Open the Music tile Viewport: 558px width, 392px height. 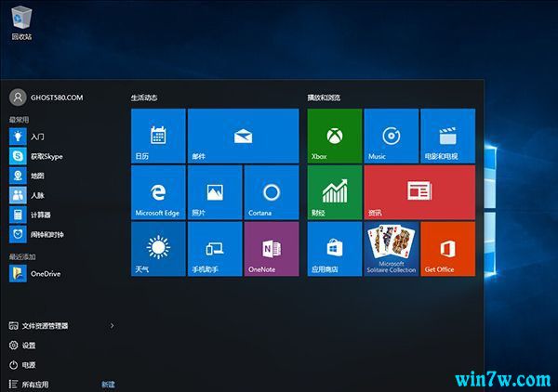[392, 136]
